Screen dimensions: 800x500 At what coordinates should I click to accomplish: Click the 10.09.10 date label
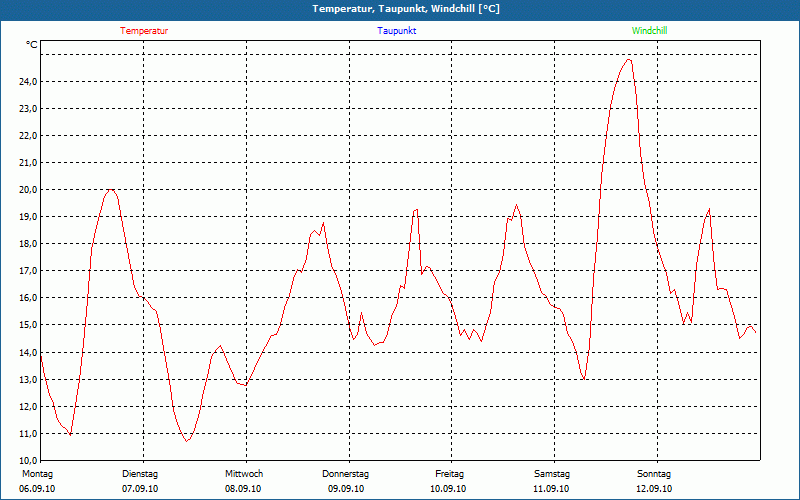448,489
